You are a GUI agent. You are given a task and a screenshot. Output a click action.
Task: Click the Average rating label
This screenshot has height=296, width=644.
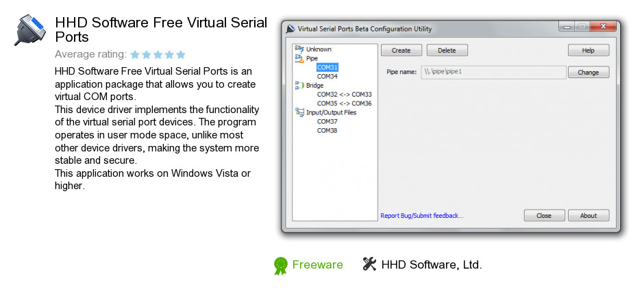coord(90,54)
